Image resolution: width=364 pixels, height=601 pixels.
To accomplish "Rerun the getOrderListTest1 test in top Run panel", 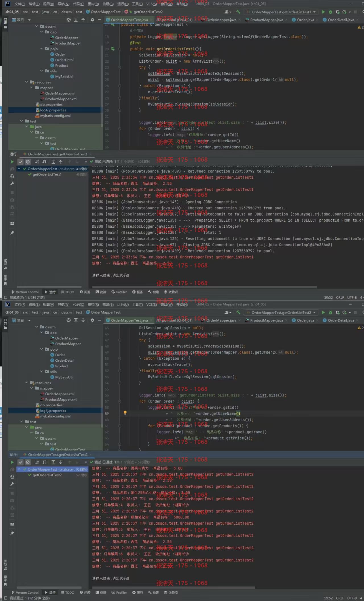I will coord(12,162).
